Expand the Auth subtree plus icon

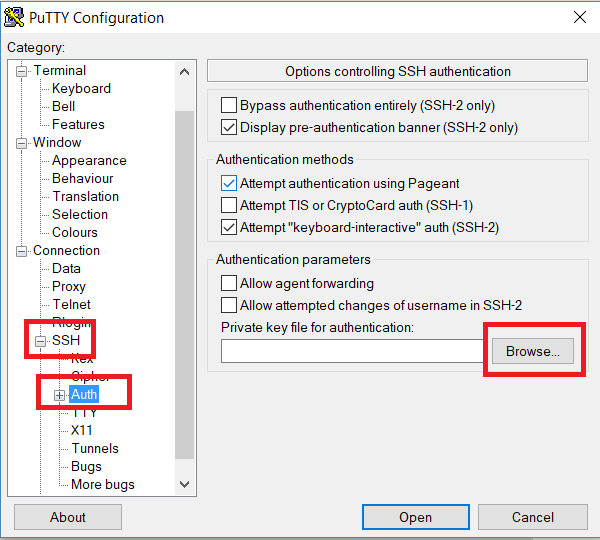pos(59,395)
